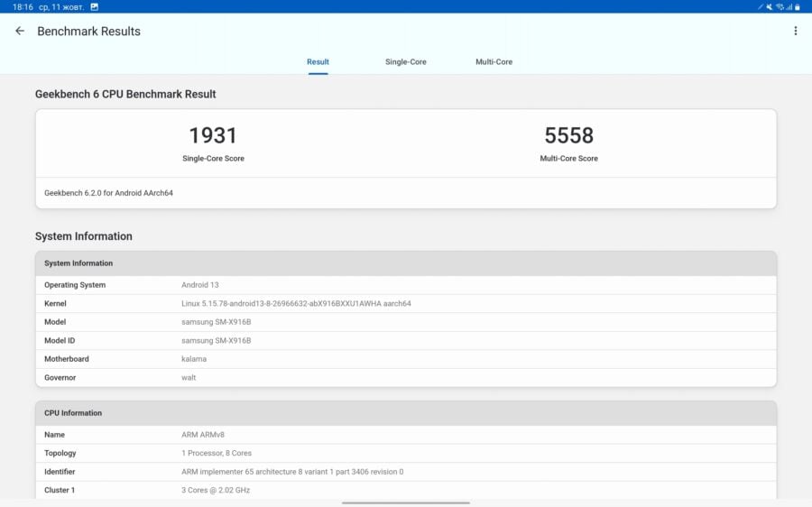Select the Android 13 value
This screenshot has width=812, height=507.
[200, 285]
